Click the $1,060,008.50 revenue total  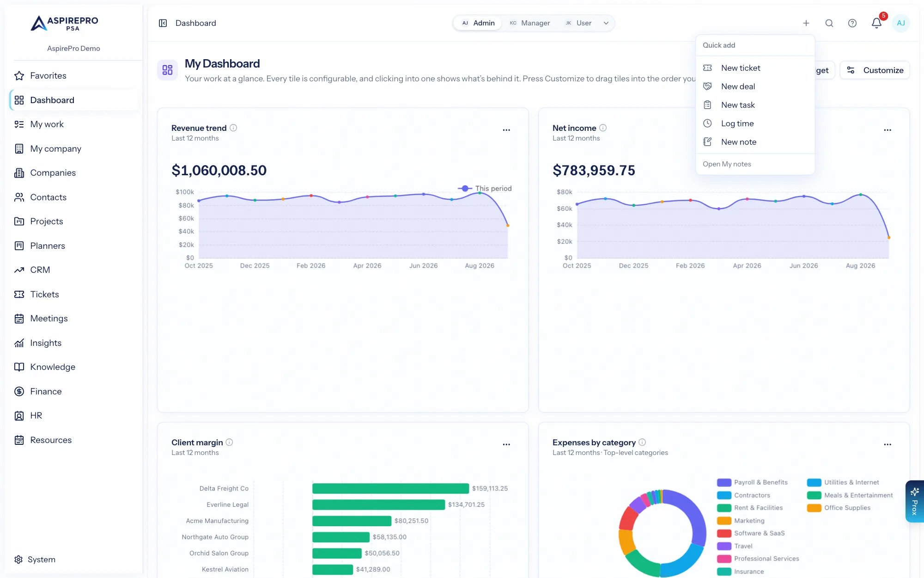[x=219, y=170]
